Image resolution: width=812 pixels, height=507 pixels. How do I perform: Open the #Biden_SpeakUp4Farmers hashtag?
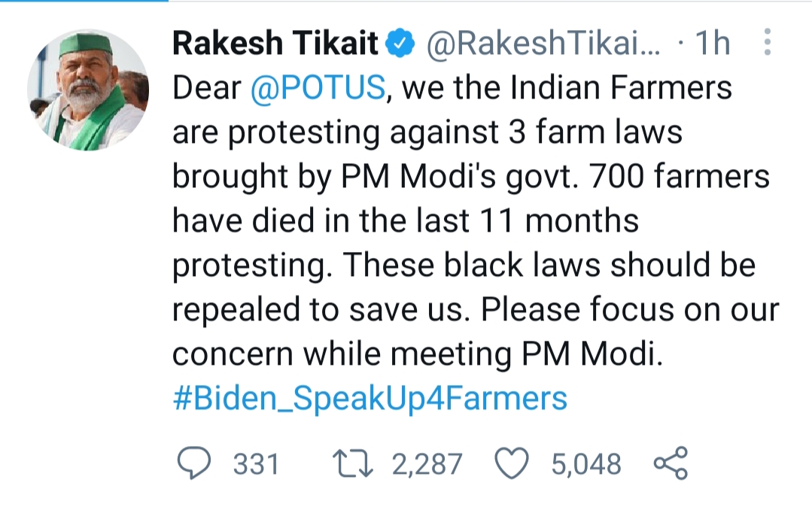tap(368, 399)
